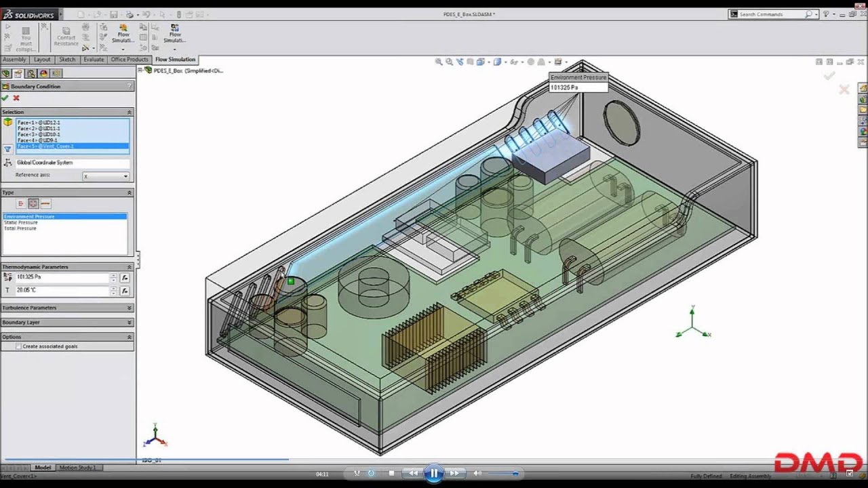Viewport: 868px width, 488px height.
Task: Open Reference axis dropdown
Action: (x=106, y=176)
